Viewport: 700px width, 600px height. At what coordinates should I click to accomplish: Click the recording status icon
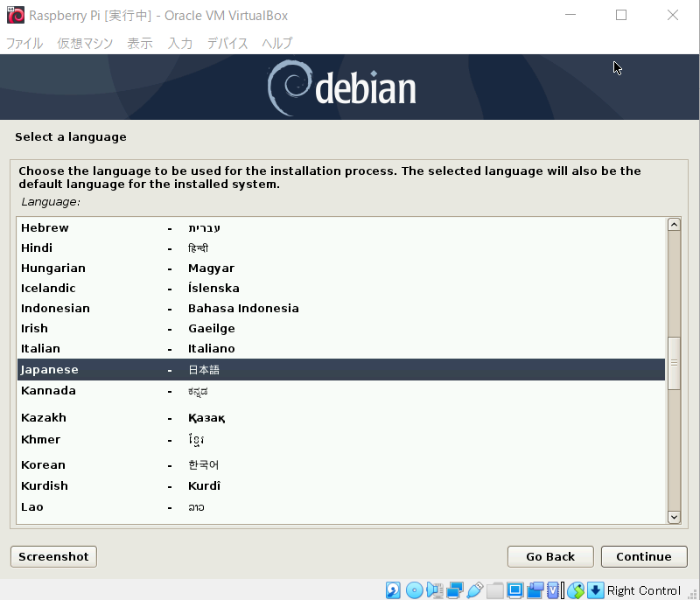(535, 590)
